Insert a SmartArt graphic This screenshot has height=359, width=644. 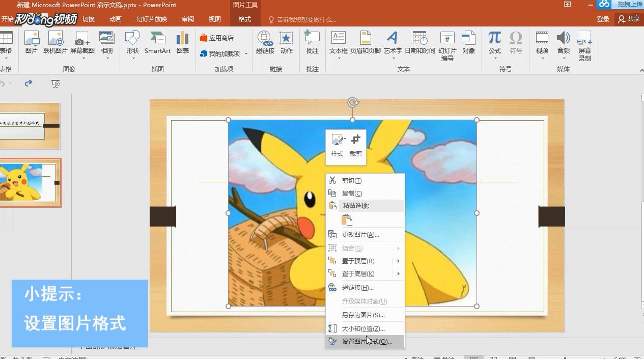157,43
